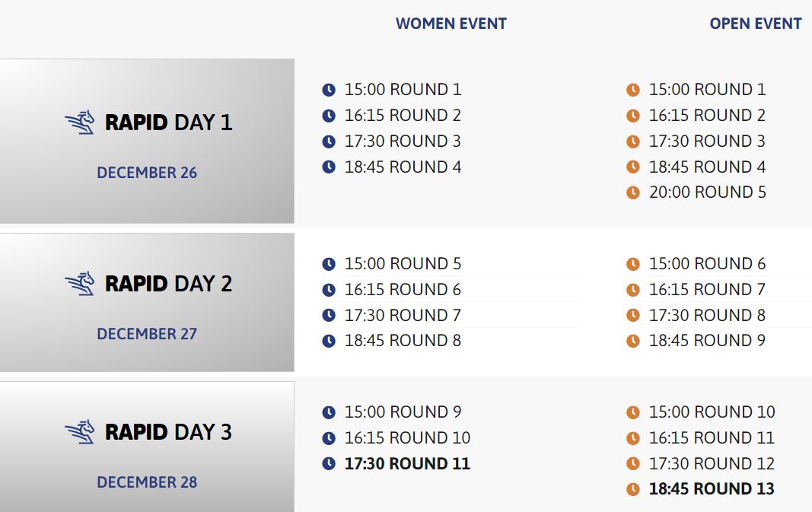
Task: Select the Women Event column header
Action: coord(451,24)
